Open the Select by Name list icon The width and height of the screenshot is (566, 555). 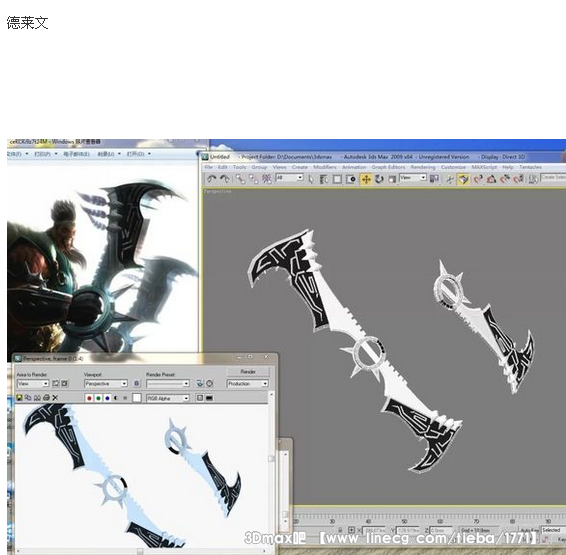(x=324, y=179)
